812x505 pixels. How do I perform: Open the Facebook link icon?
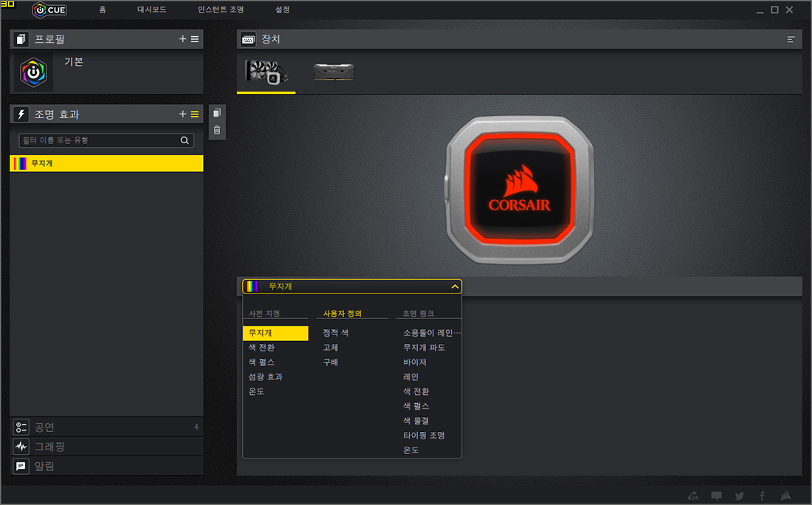pos(763,495)
